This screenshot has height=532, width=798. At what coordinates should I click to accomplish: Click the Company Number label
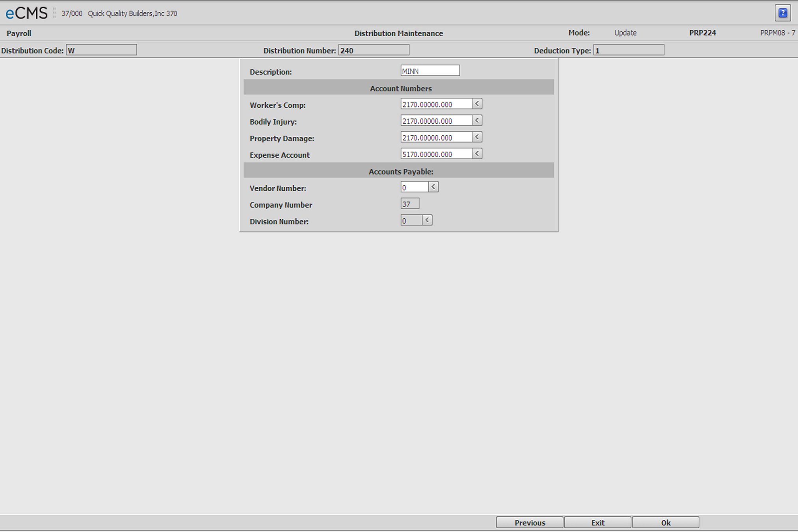pos(281,205)
